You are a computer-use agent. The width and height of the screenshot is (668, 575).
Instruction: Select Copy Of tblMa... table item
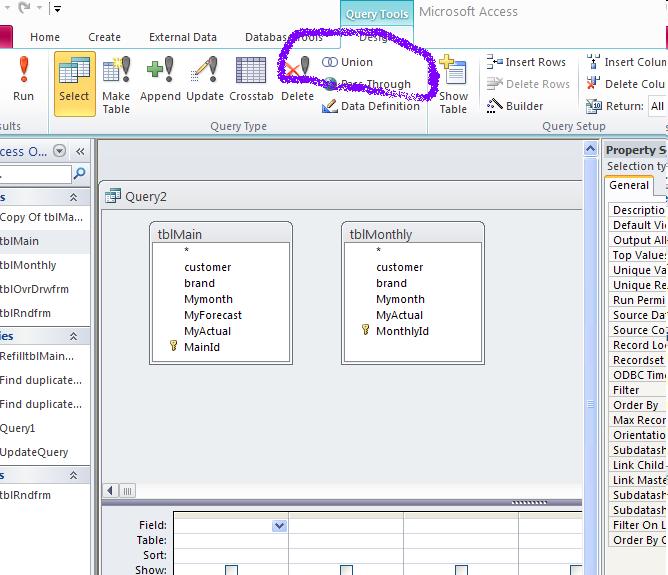pyautogui.click(x=44, y=217)
